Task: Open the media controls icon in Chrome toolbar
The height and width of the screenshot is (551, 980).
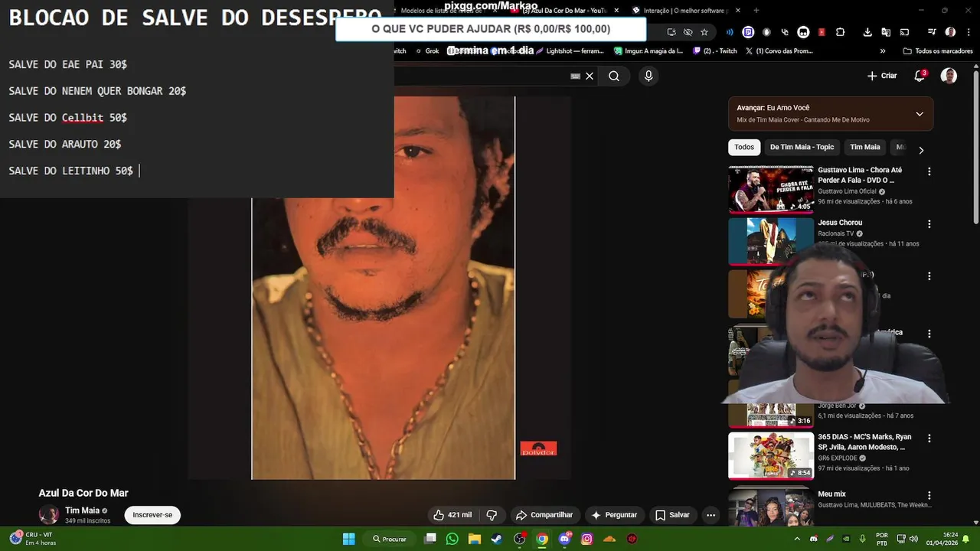Action: 932,32
